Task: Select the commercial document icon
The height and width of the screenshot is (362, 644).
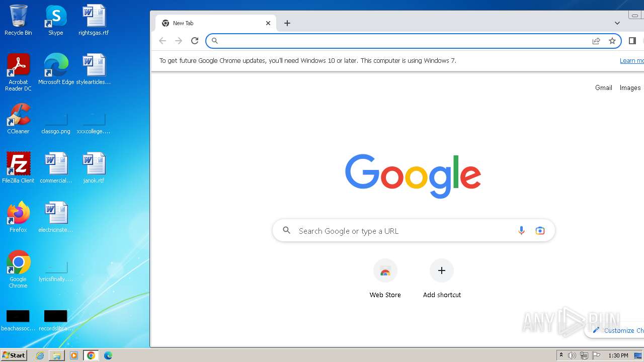Action: point(56,168)
